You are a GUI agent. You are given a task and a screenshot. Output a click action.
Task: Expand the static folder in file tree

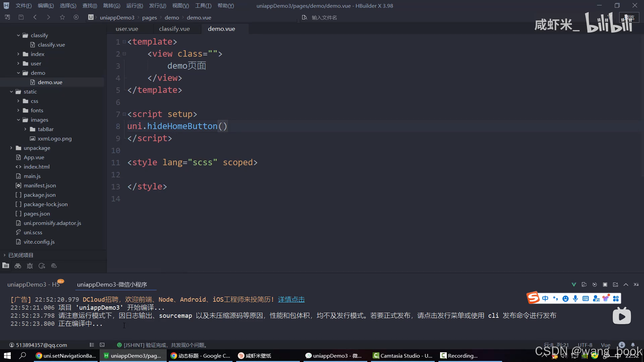coord(11,92)
